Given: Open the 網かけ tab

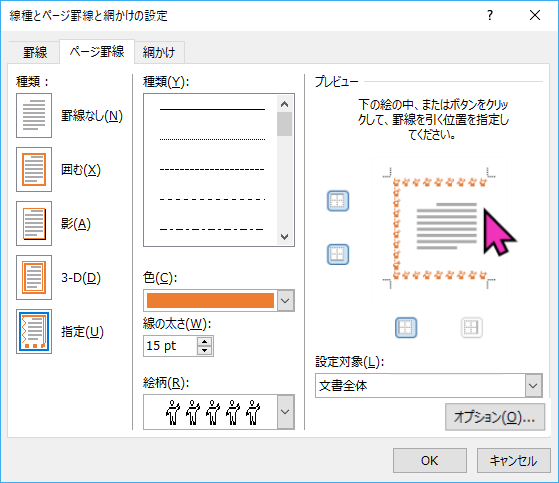Looking at the screenshot, I should click(x=159, y=52).
